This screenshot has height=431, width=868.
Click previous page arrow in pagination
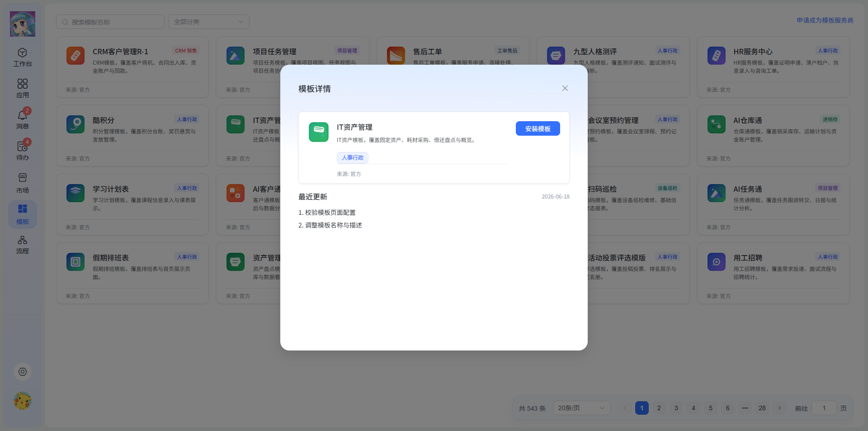625,408
